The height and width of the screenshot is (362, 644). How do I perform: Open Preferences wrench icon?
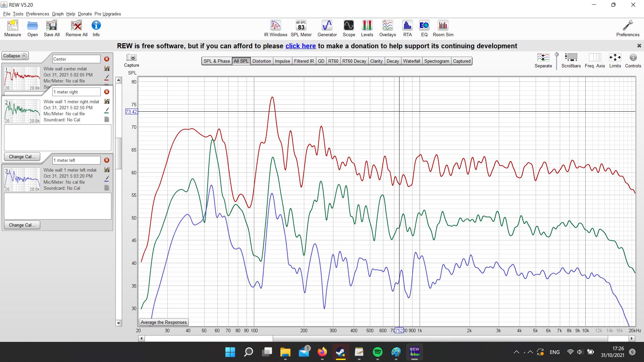click(628, 28)
